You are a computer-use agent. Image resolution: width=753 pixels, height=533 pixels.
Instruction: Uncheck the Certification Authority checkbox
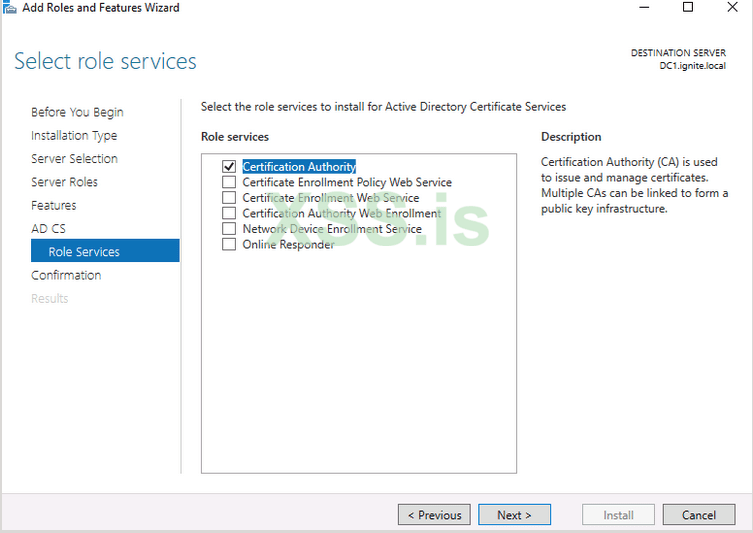229,167
